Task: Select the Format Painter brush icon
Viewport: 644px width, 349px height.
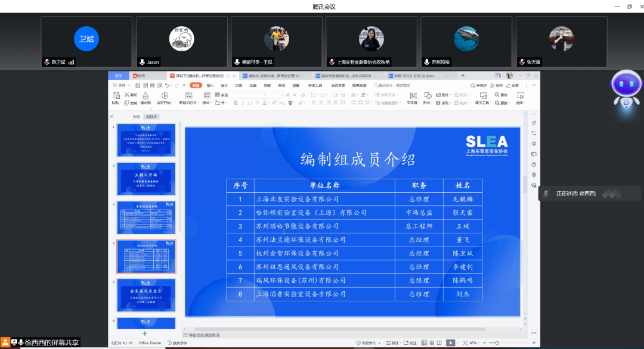Action: (x=145, y=95)
